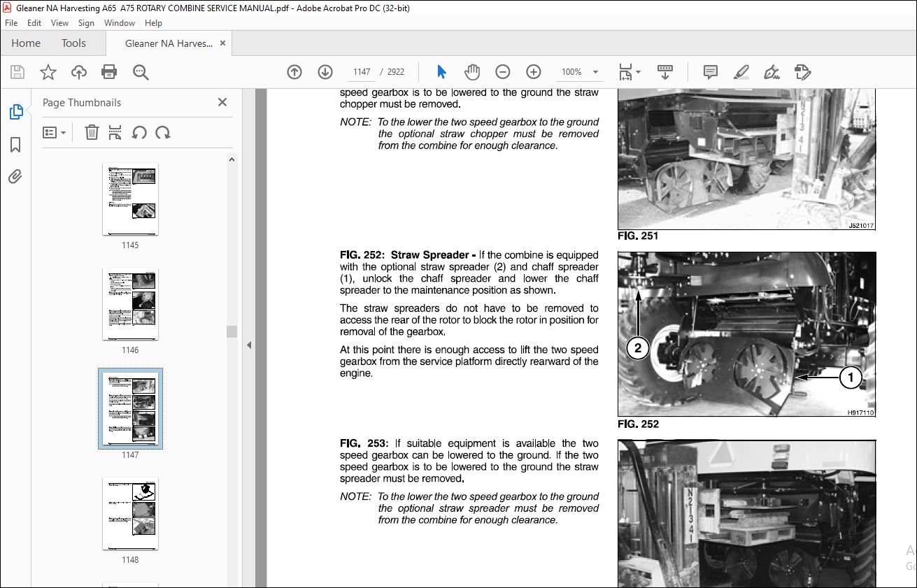Zoom out with the minus icon
917x588 pixels.
pyautogui.click(x=503, y=72)
